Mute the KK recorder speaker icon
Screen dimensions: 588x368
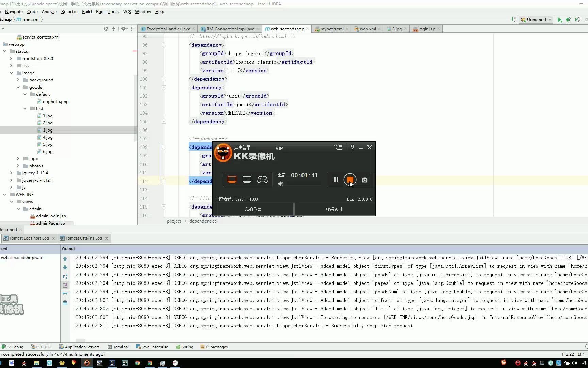click(x=281, y=184)
